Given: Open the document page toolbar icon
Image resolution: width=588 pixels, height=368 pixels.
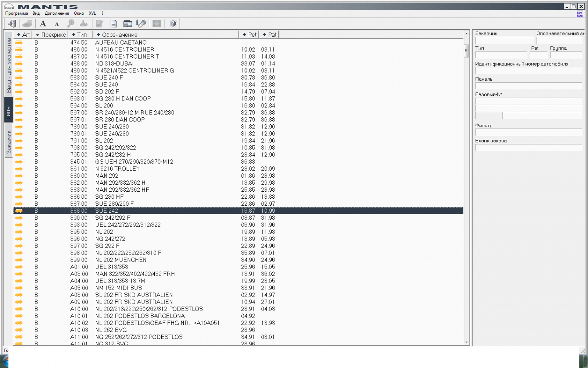Looking at the screenshot, I should coord(114,24).
